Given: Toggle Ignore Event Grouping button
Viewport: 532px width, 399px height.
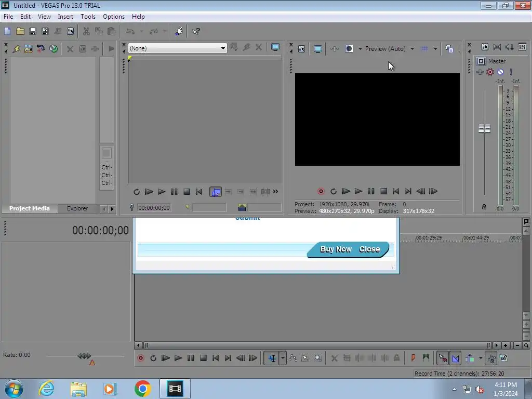Looking at the screenshot, I should click(x=504, y=358).
